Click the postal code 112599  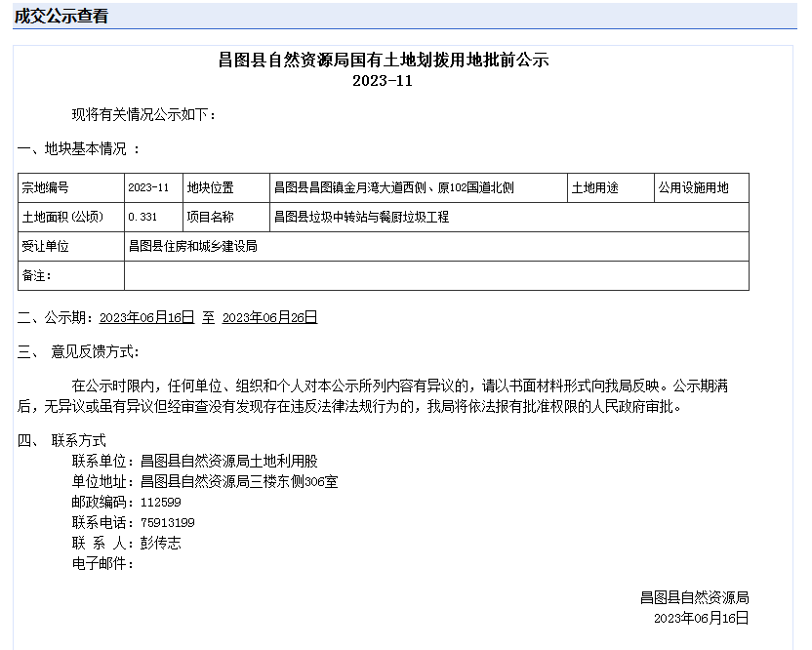(x=160, y=503)
